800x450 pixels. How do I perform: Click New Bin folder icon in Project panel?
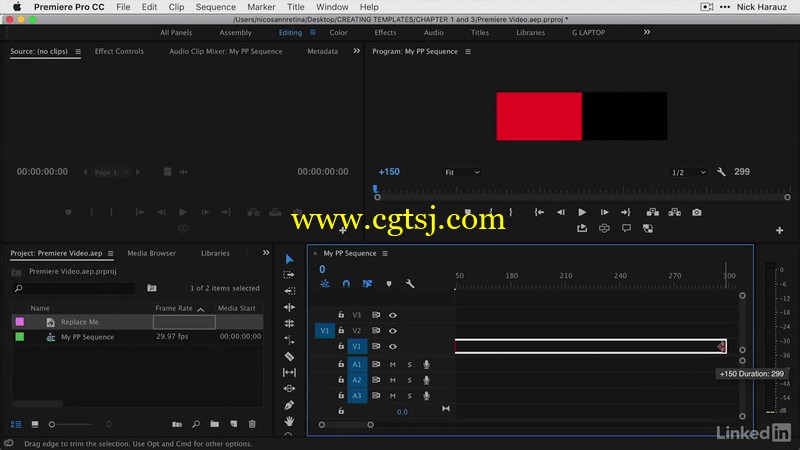click(215, 424)
